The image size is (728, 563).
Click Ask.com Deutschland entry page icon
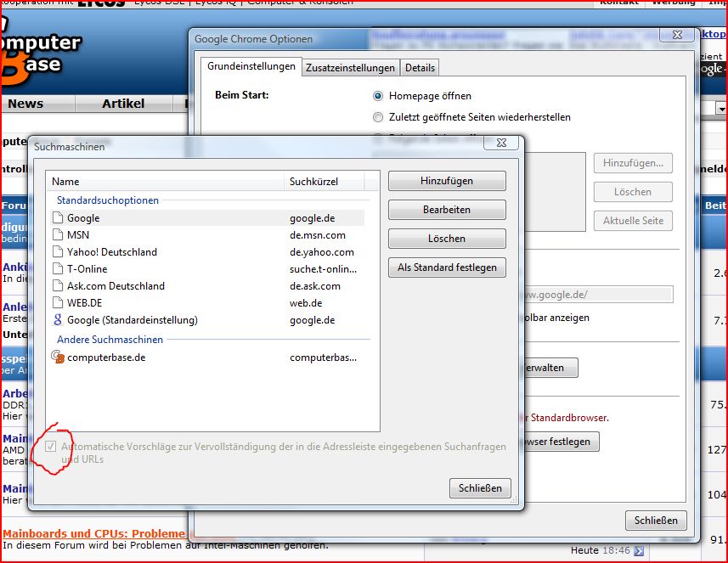click(58, 286)
